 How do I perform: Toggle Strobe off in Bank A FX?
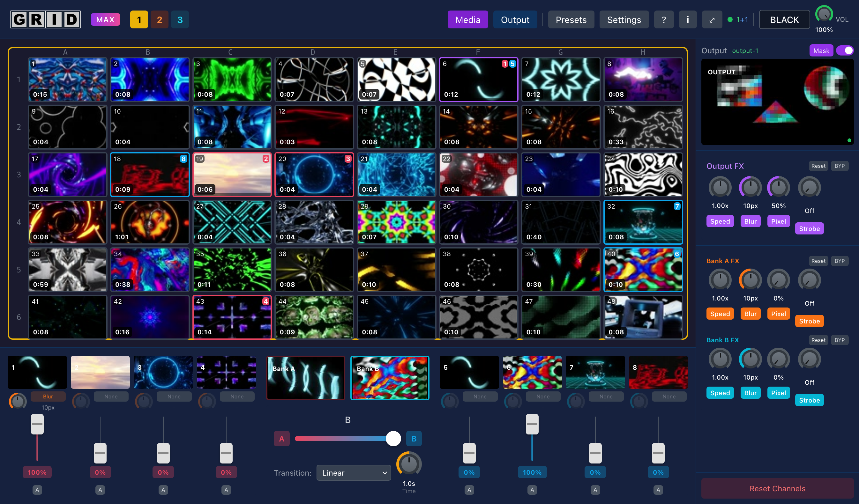tap(809, 321)
